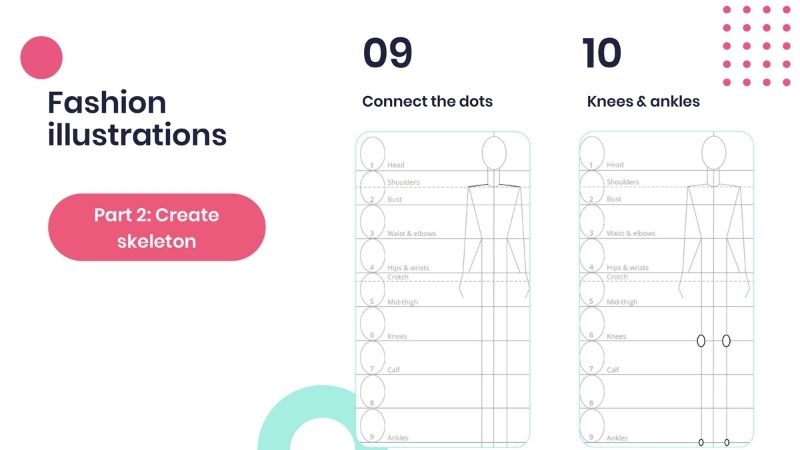
Task: Click the pink dot grid decoration
Action: tap(757, 46)
